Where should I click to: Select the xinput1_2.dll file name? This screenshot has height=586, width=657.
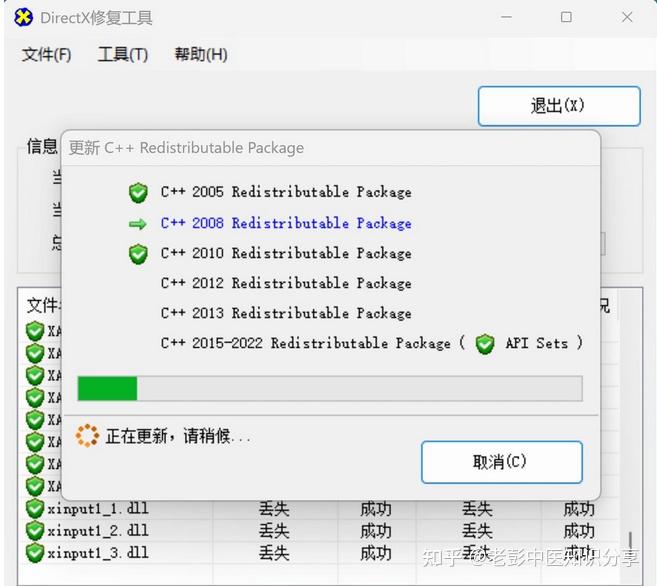(x=98, y=531)
